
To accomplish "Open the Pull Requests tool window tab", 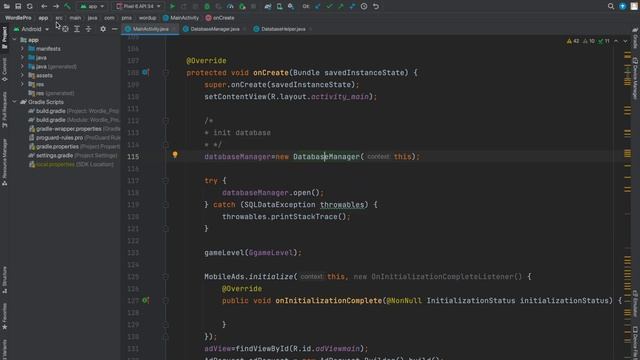I will coord(4,109).
